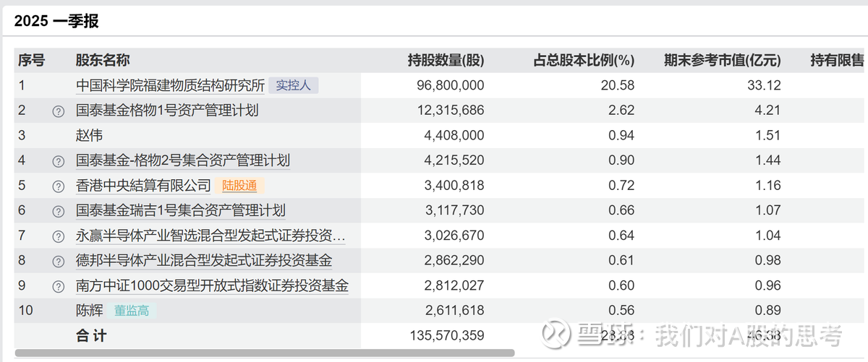
Task: Click the horizontal scrollbar below the table
Action: 265,353
